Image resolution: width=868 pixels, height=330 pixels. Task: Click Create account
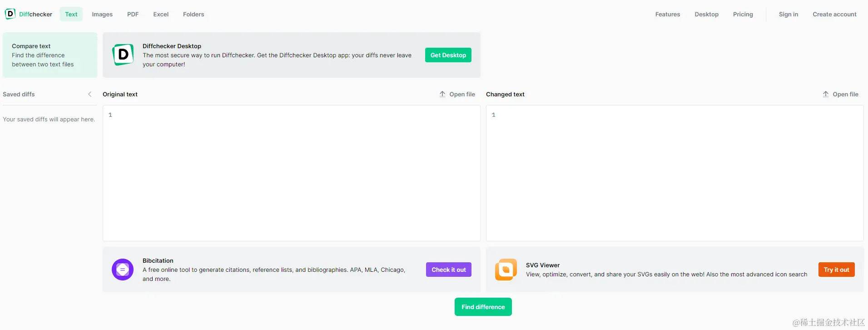click(x=835, y=14)
